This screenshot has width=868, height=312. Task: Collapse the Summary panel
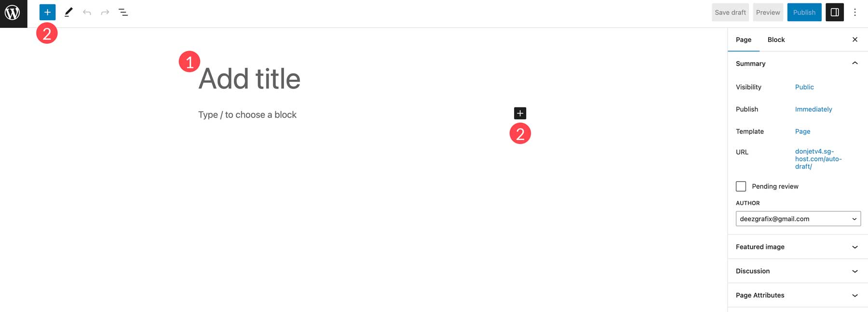[854, 64]
